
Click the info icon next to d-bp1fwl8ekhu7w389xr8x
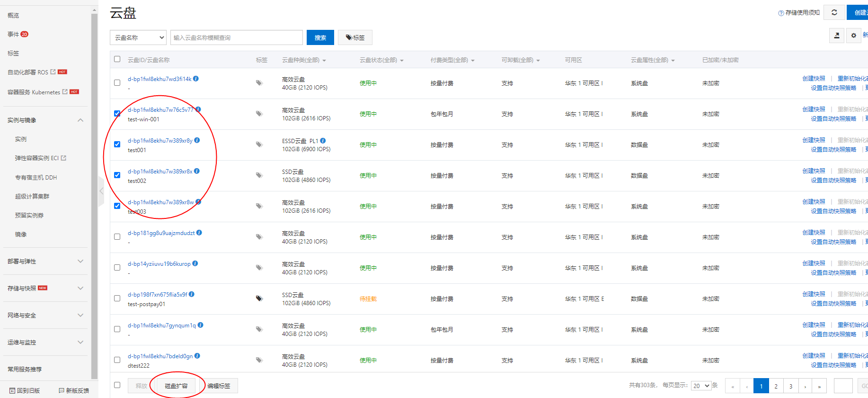tap(197, 171)
